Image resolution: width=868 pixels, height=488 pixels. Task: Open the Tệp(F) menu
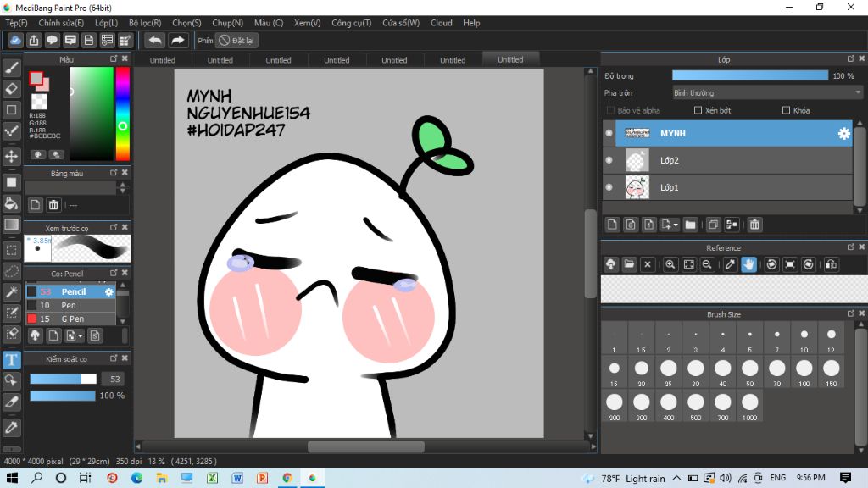[x=17, y=23]
